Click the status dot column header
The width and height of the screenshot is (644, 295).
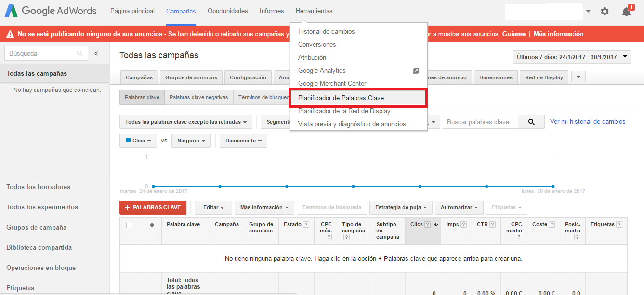pyautogui.click(x=152, y=225)
